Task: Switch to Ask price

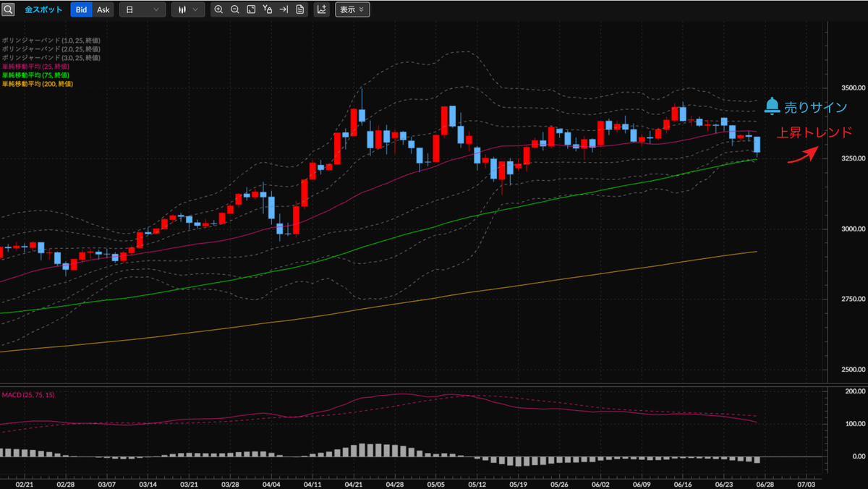Action: (x=103, y=10)
